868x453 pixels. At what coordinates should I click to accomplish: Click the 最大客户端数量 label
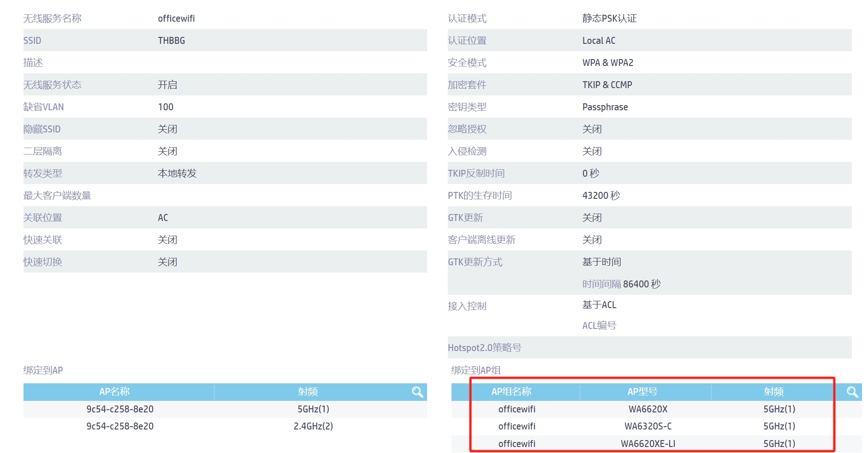[57, 196]
